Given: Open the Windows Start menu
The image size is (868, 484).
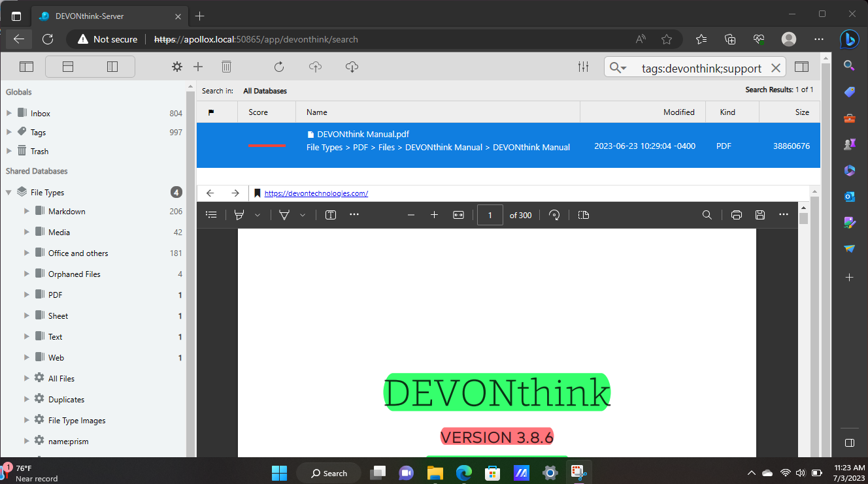Looking at the screenshot, I should tap(279, 472).
